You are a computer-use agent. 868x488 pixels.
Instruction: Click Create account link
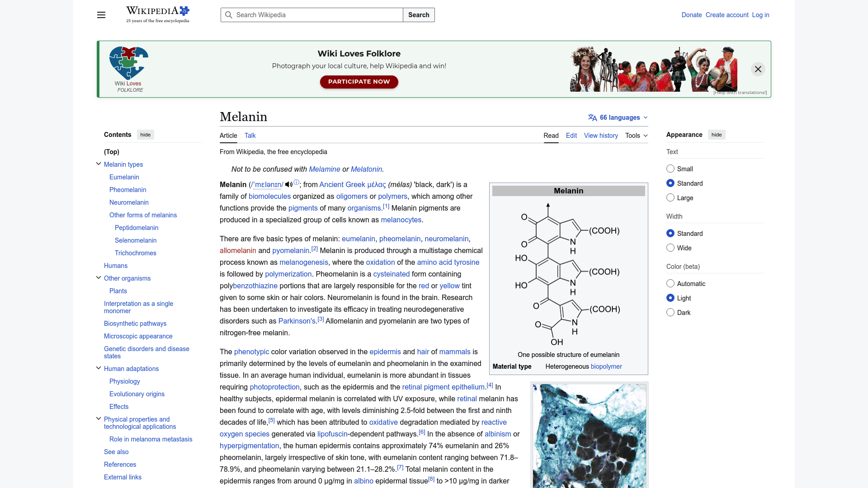point(727,15)
